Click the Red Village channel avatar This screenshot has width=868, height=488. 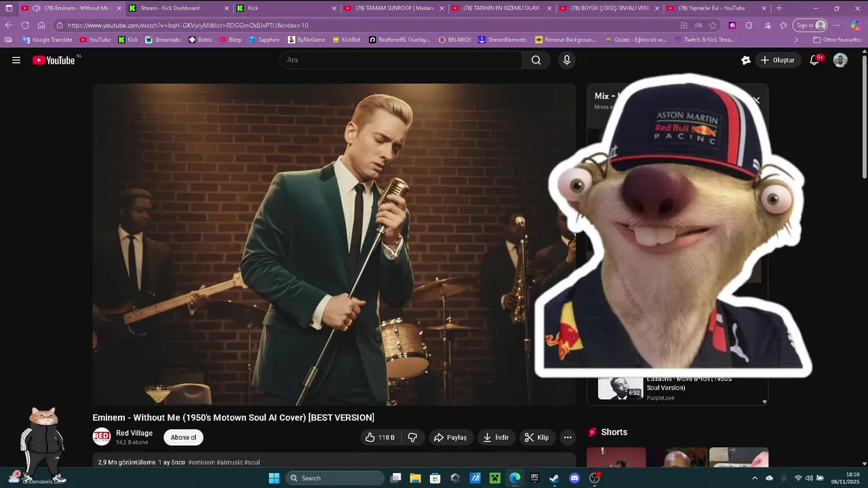tap(102, 437)
